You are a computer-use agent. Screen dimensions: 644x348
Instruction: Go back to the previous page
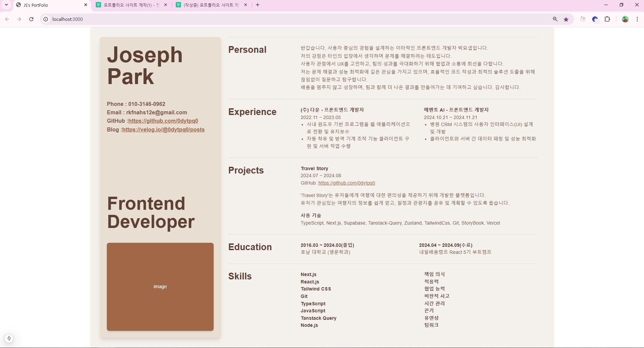coord(7,19)
